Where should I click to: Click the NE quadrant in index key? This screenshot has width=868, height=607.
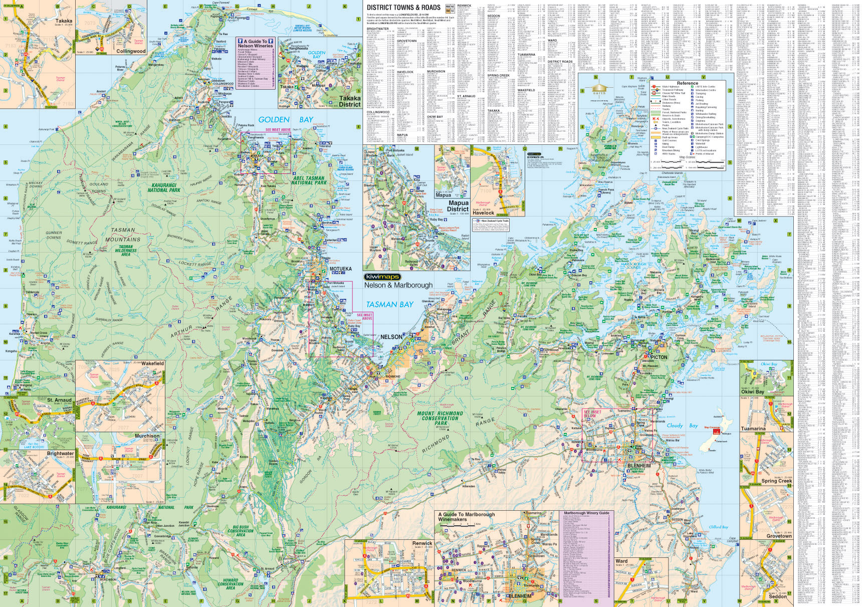453,7
